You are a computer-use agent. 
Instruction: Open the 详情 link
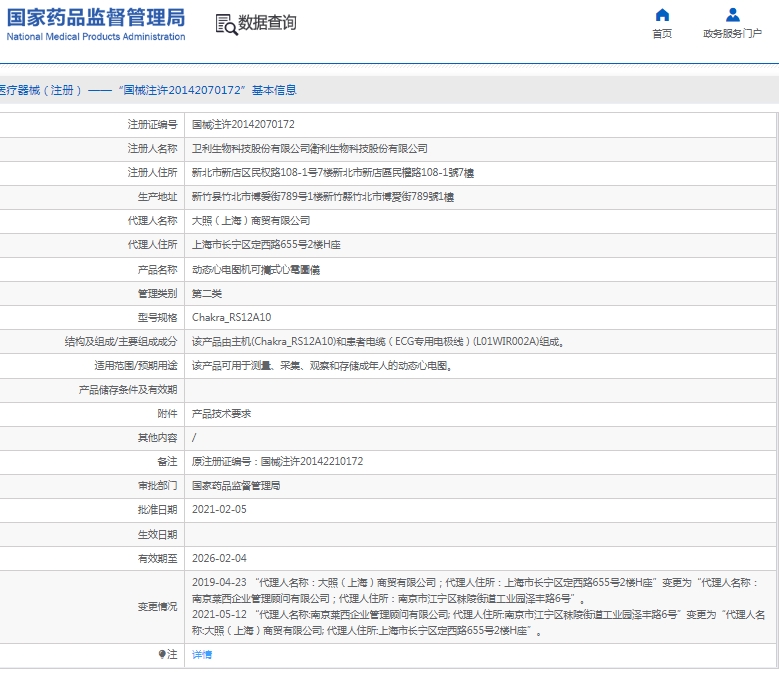tap(202, 655)
